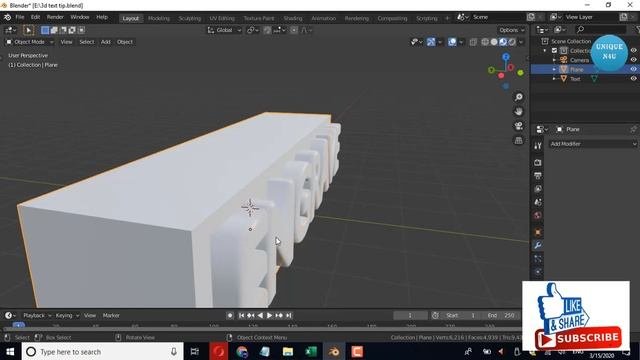This screenshot has width=640, height=360.
Task: Click the current frame number field
Action: click(410, 316)
